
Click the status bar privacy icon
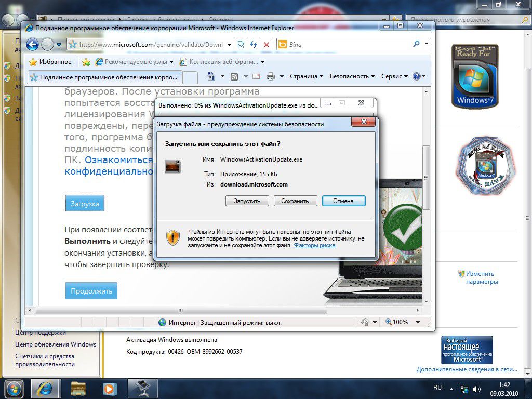tap(365, 322)
